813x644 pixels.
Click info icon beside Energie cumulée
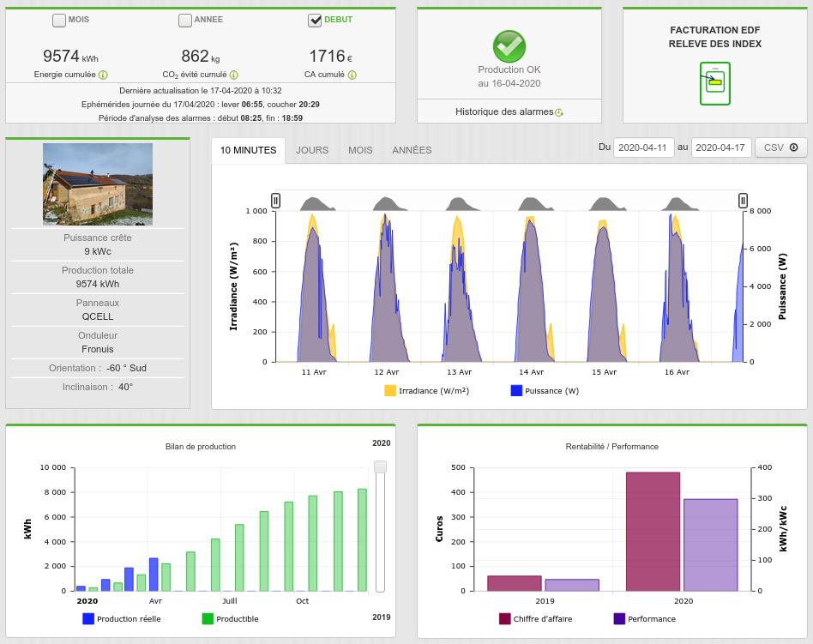103,75
